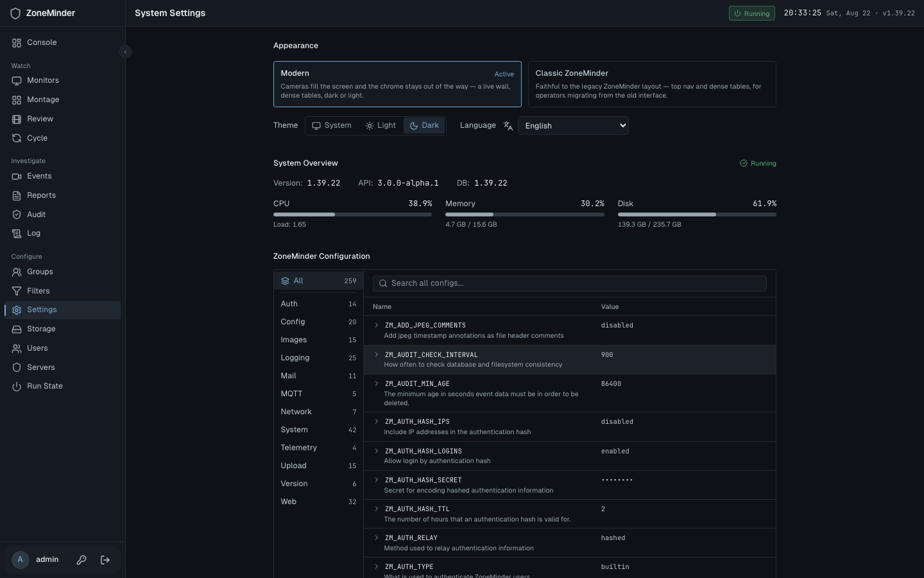Open the Version config category
The width and height of the screenshot is (924, 578).
tap(318, 484)
